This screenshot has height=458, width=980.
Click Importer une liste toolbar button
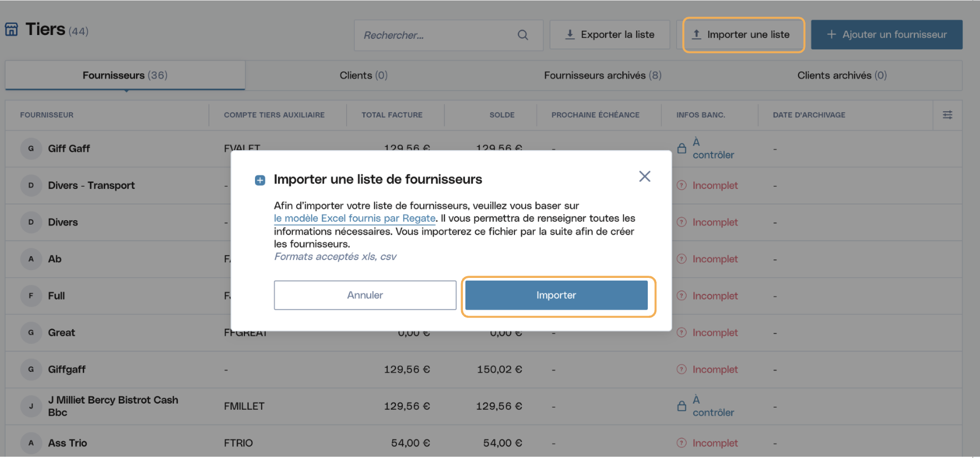tap(743, 34)
